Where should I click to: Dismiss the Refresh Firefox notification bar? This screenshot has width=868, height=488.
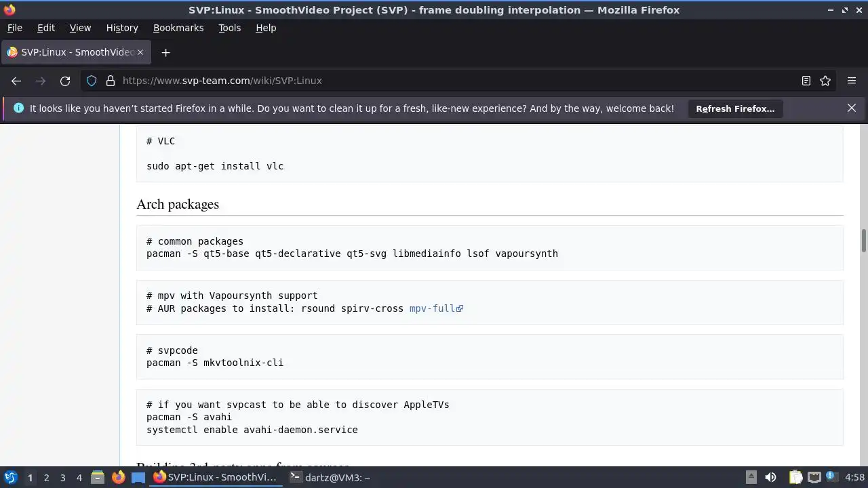(x=852, y=108)
